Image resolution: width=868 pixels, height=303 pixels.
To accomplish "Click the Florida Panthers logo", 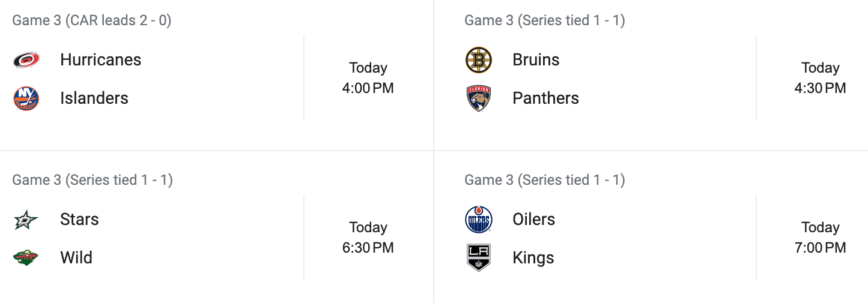I will pos(479,98).
